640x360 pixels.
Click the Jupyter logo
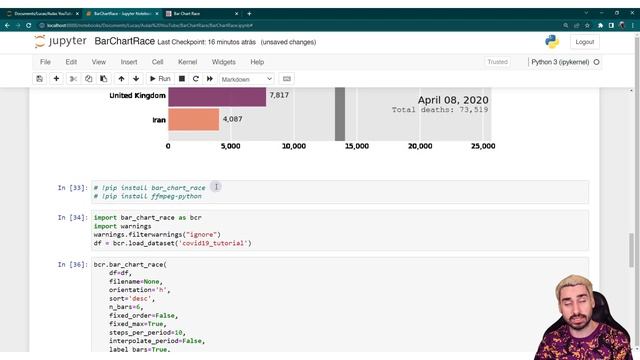(60, 41)
